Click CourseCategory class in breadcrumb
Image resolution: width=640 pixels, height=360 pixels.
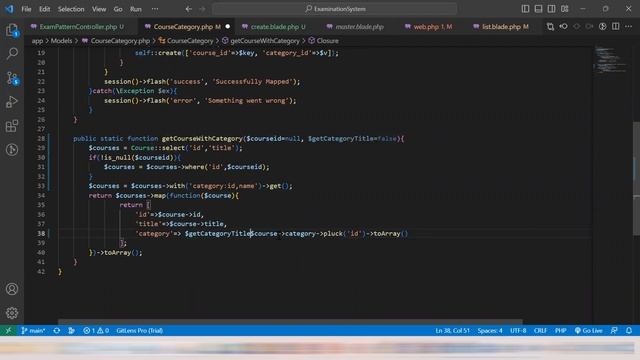coord(186,41)
